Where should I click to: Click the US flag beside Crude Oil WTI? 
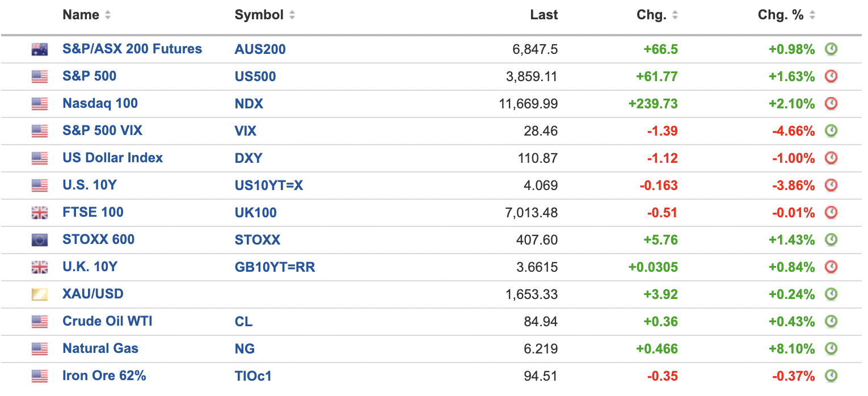tap(40, 322)
